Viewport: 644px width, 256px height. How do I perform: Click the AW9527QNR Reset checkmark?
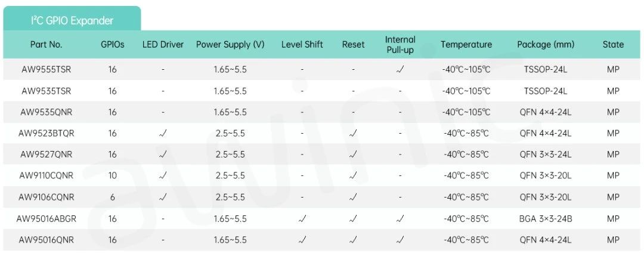353,155
